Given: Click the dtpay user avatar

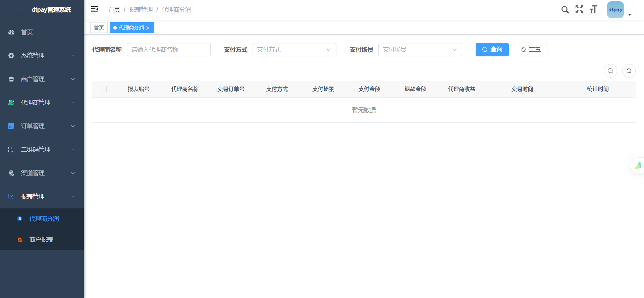Looking at the screenshot, I should 615,10.
